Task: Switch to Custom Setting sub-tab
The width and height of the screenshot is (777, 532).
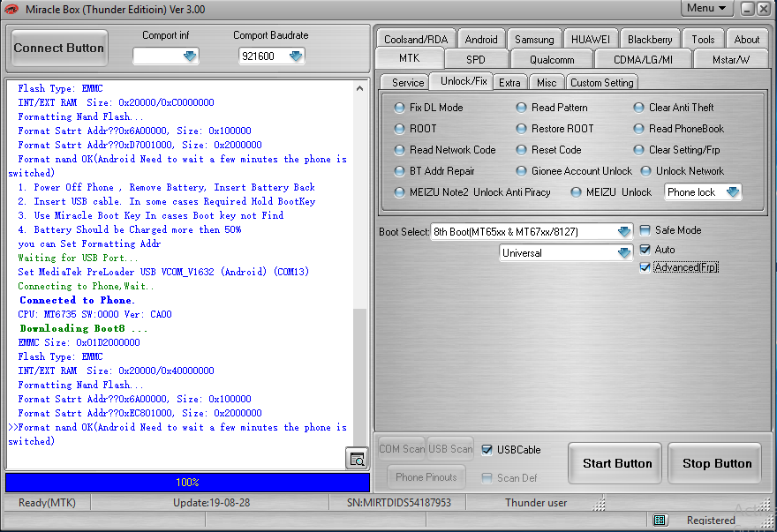Action: pos(601,83)
